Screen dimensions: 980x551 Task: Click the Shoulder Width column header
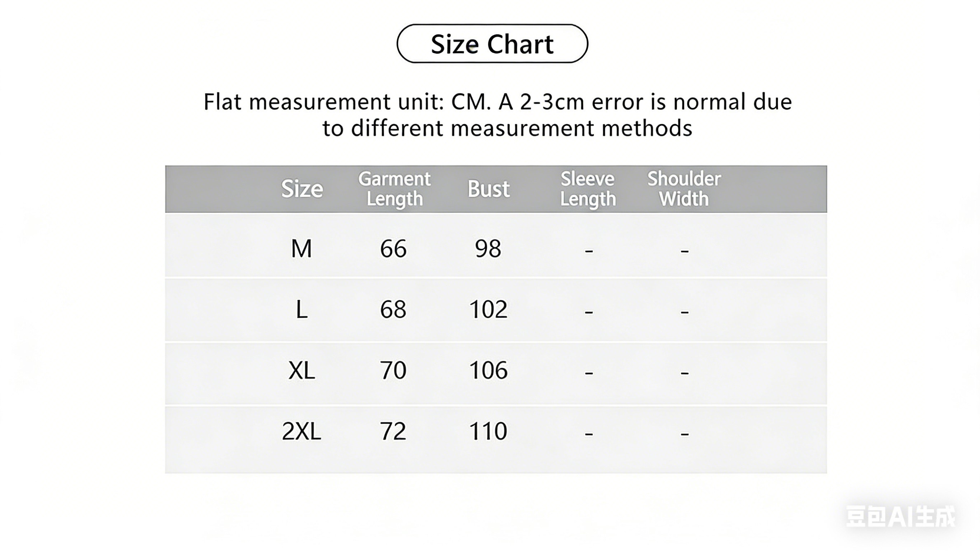(x=683, y=189)
